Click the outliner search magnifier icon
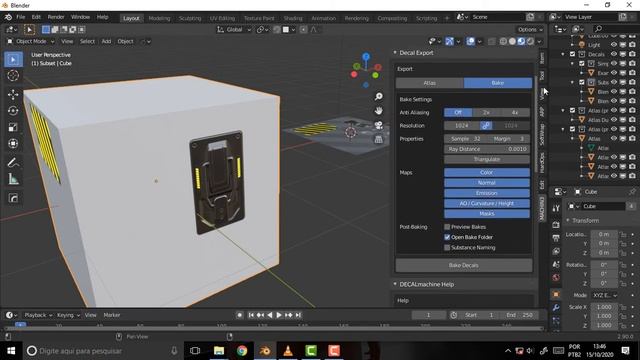The width and height of the screenshot is (640, 360). click(x=598, y=29)
